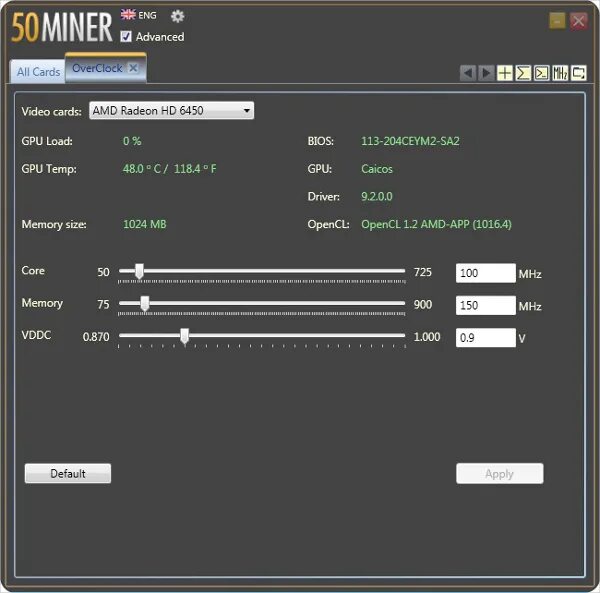Image resolution: width=600 pixels, height=593 pixels.
Task: Click the plus icon to add tab
Action: (x=505, y=73)
